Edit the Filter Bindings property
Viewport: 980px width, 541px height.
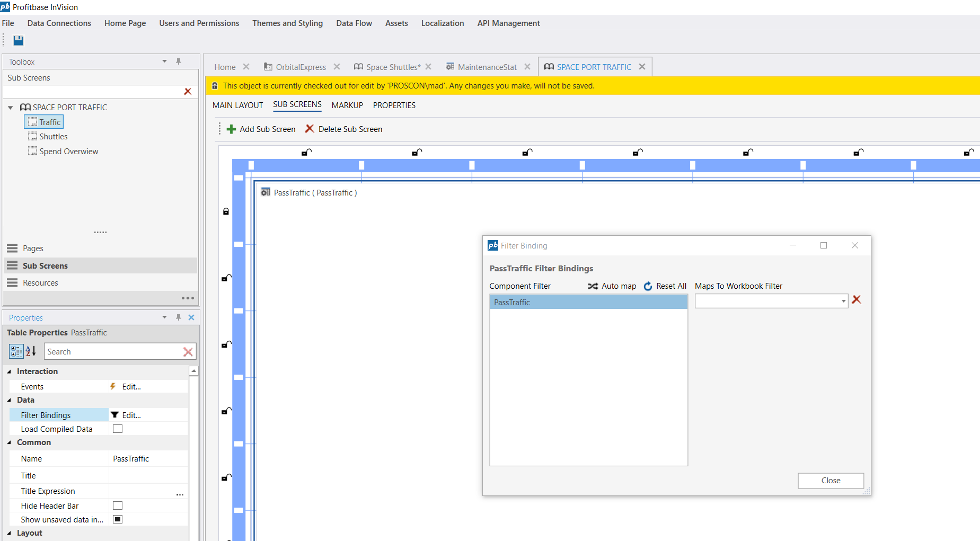[x=131, y=415]
